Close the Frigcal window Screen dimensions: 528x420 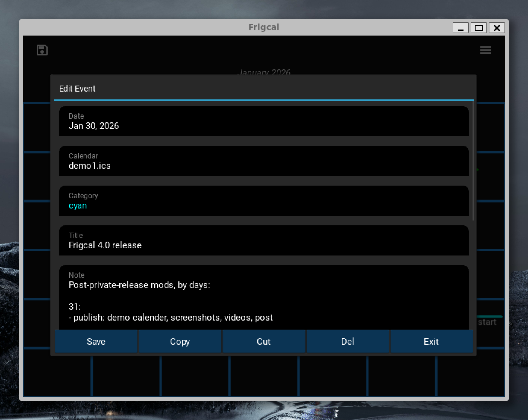497,28
